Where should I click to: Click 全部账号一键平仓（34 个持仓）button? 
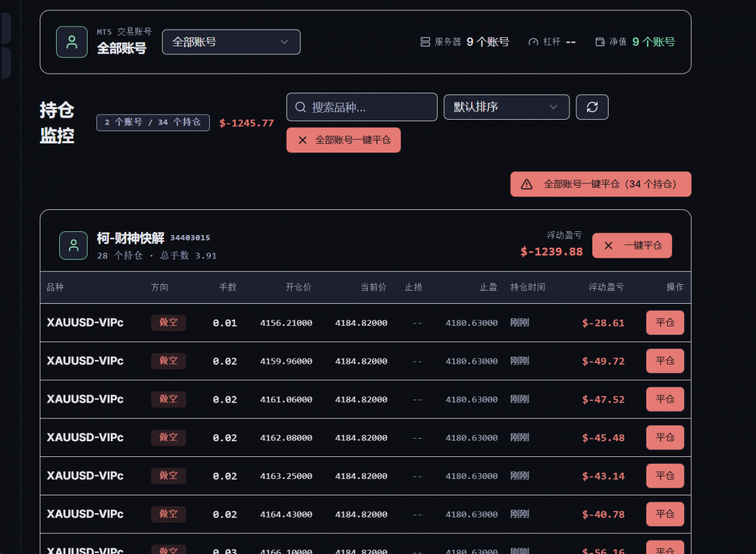tap(600, 184)
